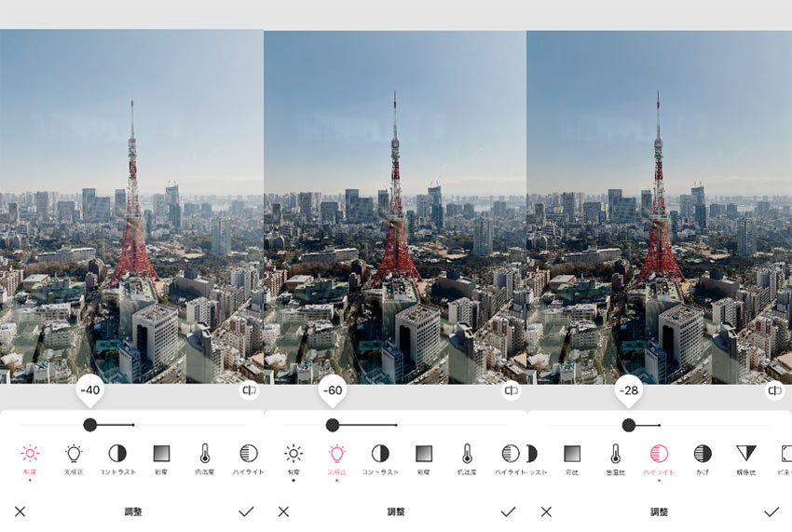
Task: Select the vignette icon at the right edge
Action: 785,454
